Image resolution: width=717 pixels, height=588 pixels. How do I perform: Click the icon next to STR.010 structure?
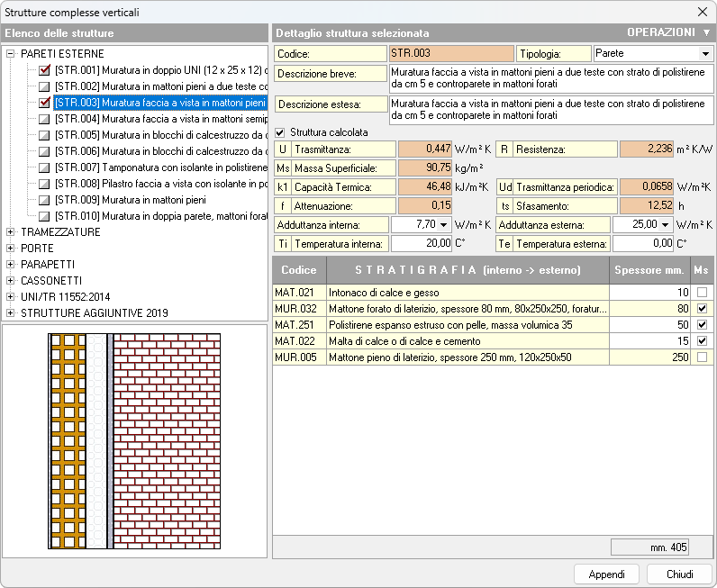[x=44, y=216]
